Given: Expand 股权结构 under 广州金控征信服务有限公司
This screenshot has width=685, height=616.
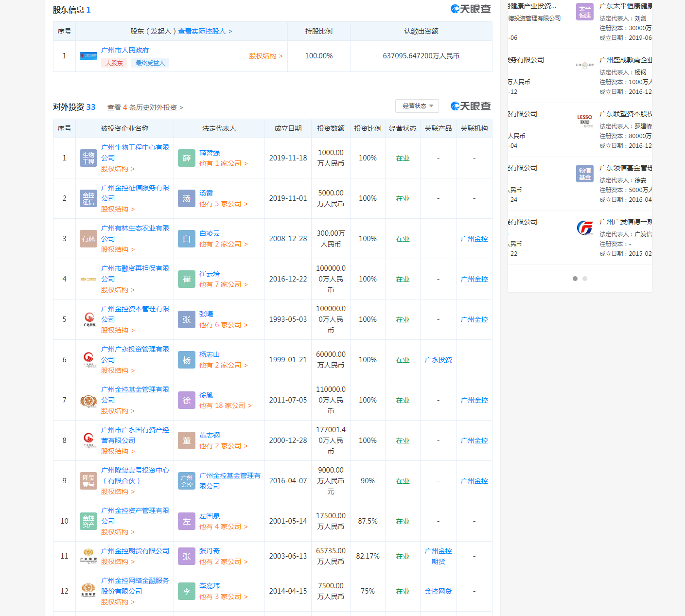Looking at the screenshot, I should click(x=118, y=209).
